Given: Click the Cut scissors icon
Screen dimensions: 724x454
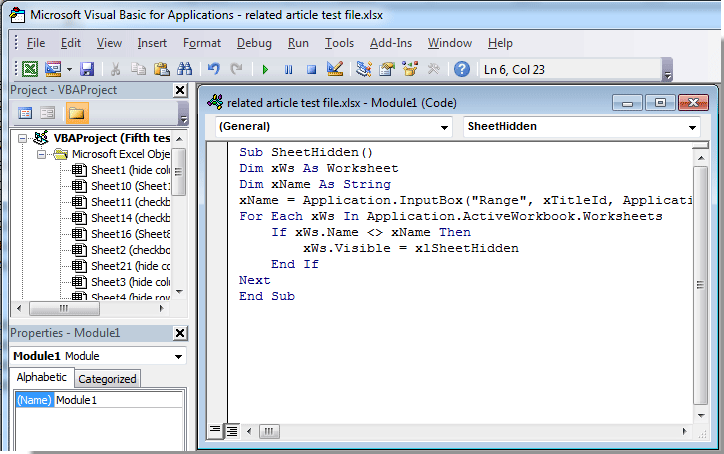Looking at the screenshot, I should click(115, 69).
